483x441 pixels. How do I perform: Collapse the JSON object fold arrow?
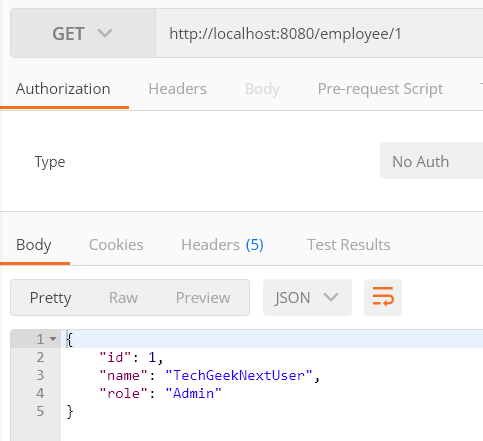pyautogui.click(x=53, y=339)
